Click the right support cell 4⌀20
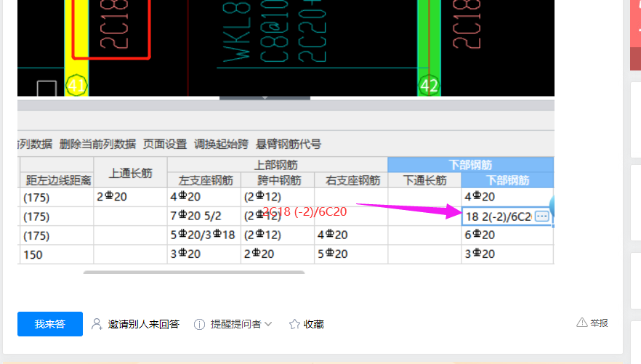This screenshot has height=364, width=641. pyautogui.click(x=351, y=235)
